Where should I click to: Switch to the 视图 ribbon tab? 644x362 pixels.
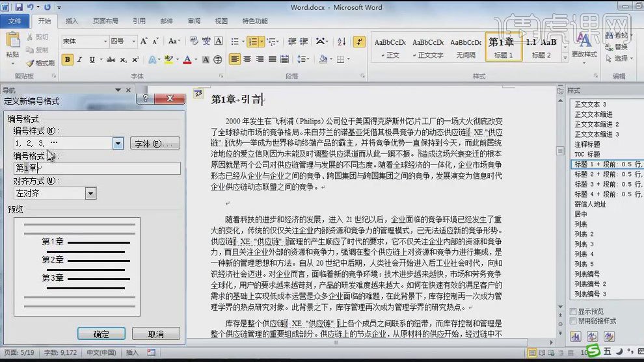[x=221, y=21]
